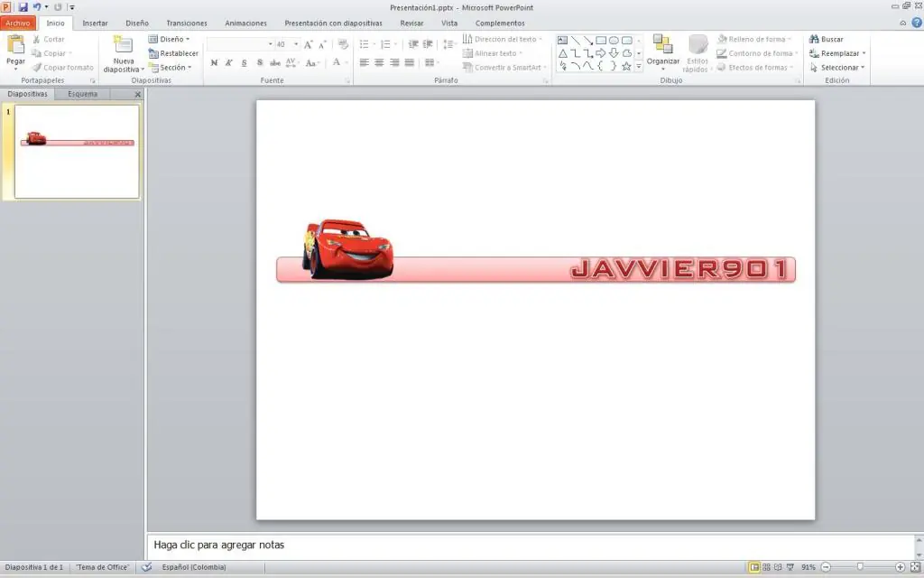Screen dimensions: 924x578
Task: Switch to the Animaciones tab
Action: pos(245,23)
